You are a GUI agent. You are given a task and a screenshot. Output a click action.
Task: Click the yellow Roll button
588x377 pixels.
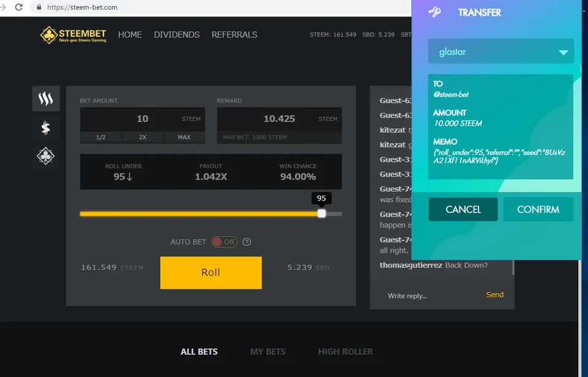211,273
